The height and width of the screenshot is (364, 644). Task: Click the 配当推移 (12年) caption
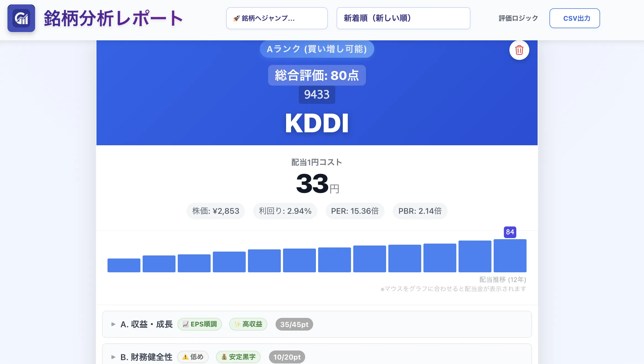tap(502, 279)
